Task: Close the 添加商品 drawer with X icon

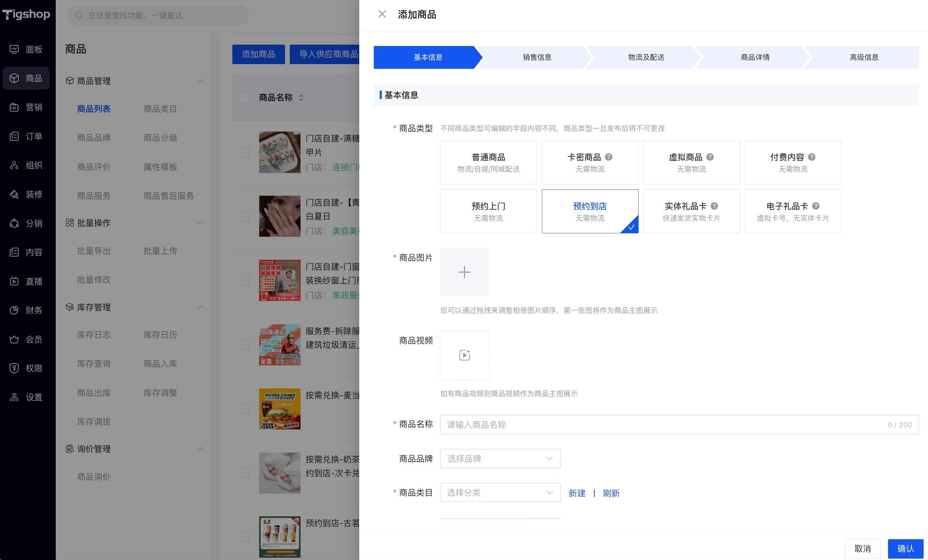Action: click(x=382, y=14)
